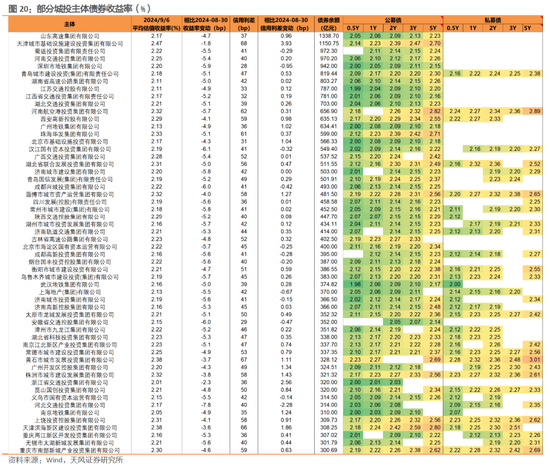550x467 pixels.
Task: Select the row name 安徽省交通控股集团有限公司
Action: click(70, 322)
